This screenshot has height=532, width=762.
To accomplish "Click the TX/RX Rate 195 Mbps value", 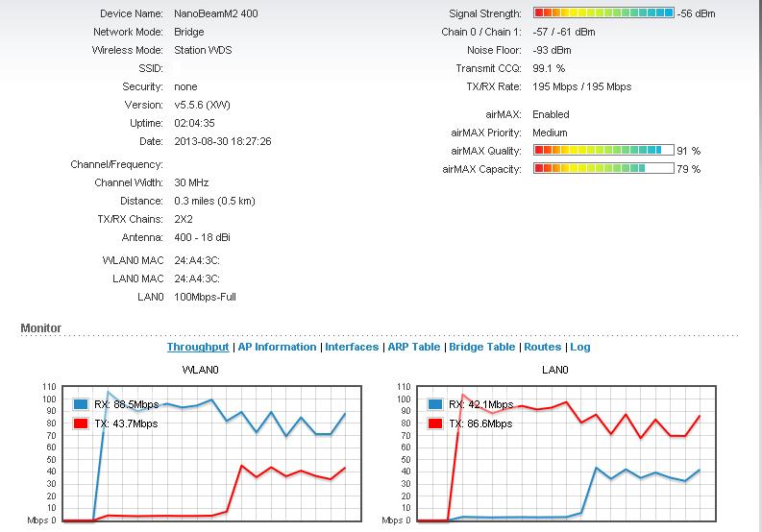I will click(581, 86).
